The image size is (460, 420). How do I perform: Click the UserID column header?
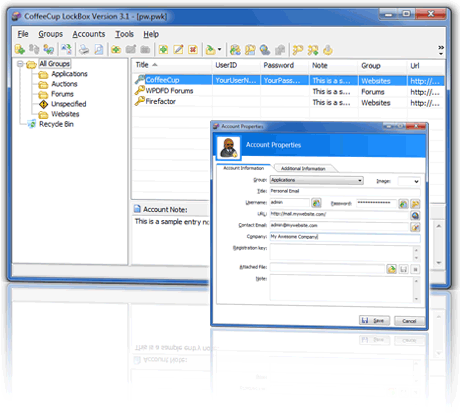pos(236,65)
